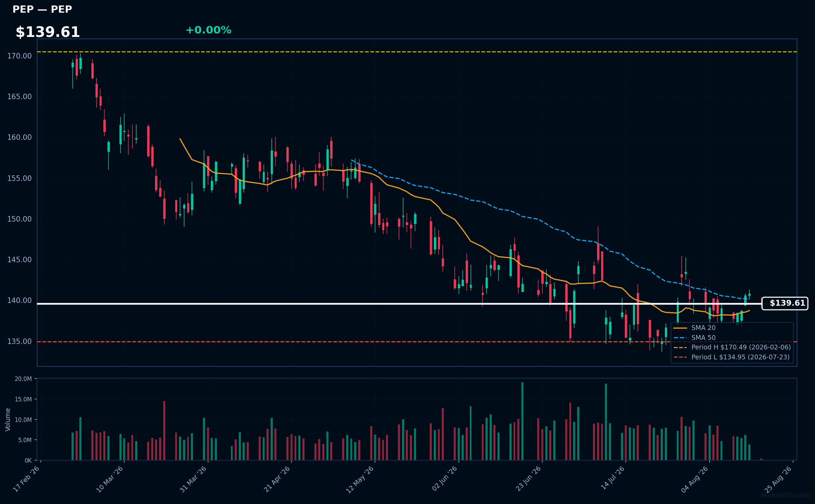815x504 pixels.
Task: Click the 160.00 price axis label
Action: click(x=20, y=137)
